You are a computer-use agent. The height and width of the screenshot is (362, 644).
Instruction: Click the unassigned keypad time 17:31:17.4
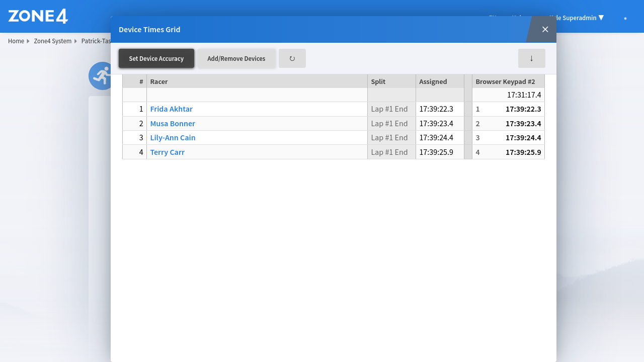click(524, 95)
